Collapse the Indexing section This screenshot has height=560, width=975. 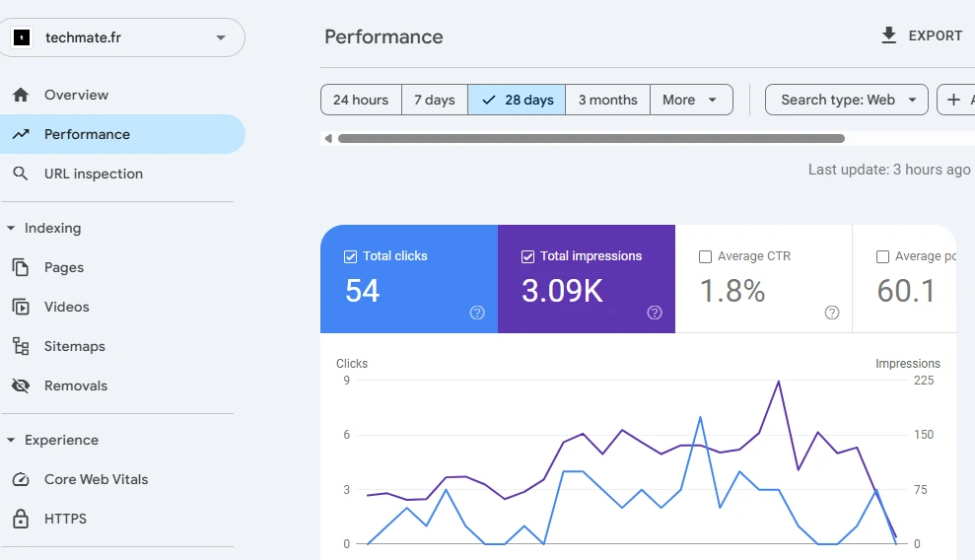11,228
